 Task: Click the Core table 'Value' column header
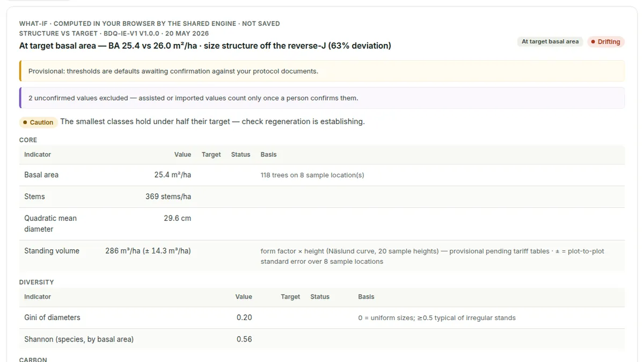(x=182, y=154)
